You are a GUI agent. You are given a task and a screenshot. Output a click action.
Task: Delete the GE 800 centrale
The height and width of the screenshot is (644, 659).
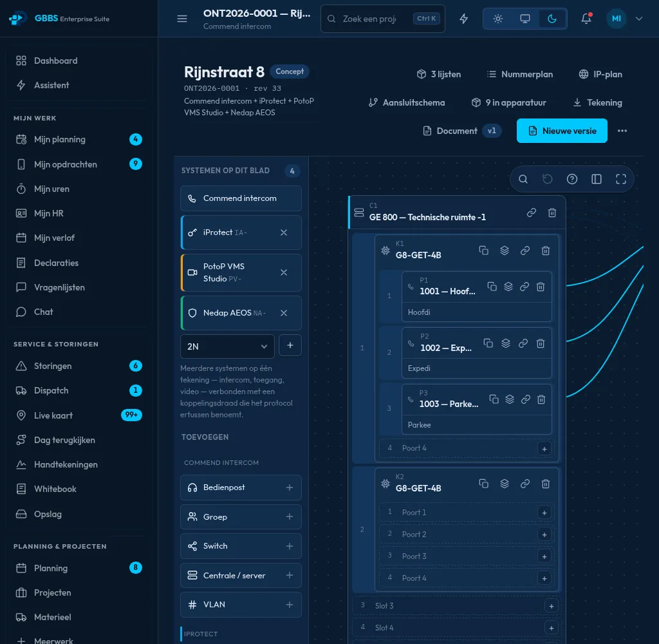552,213
